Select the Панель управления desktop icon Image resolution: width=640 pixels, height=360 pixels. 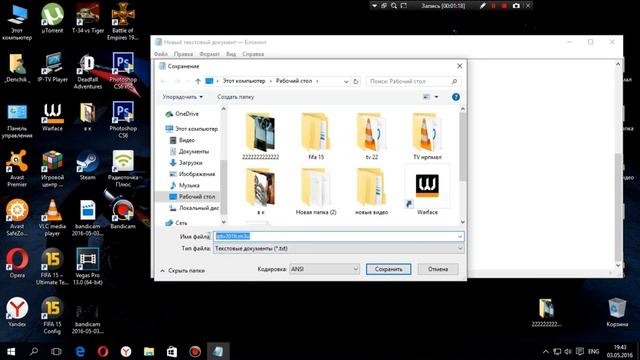[17, 120]
